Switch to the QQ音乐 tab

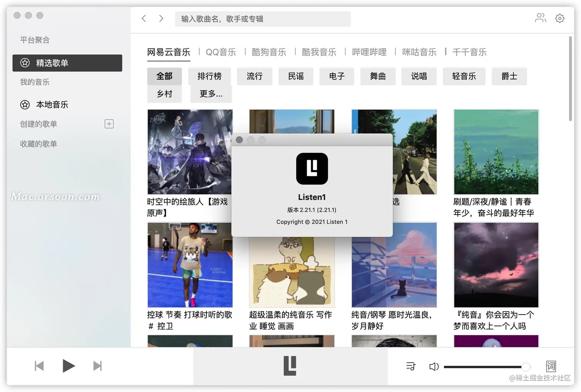221,52
